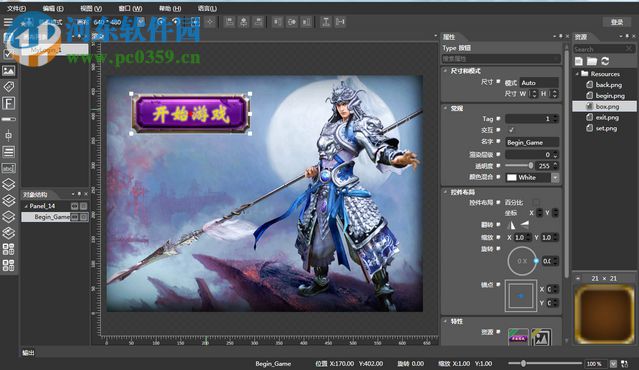Click the login button at top right

(x=617, y=22)
